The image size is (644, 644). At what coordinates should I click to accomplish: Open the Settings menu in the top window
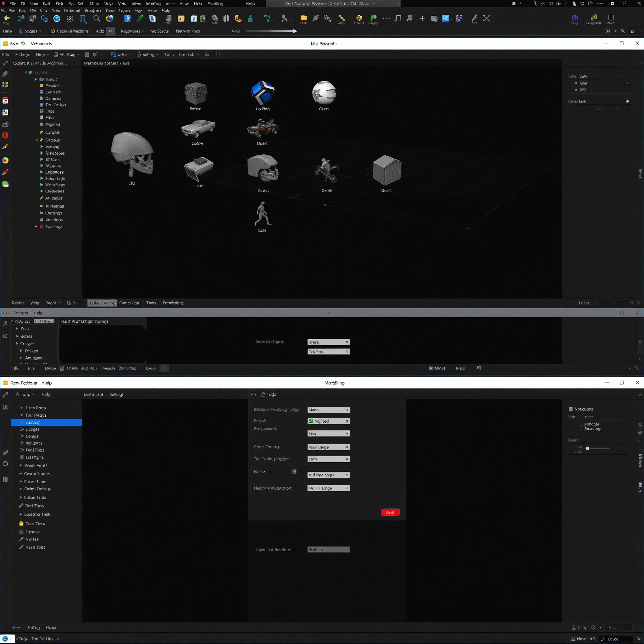coord(23,54)
